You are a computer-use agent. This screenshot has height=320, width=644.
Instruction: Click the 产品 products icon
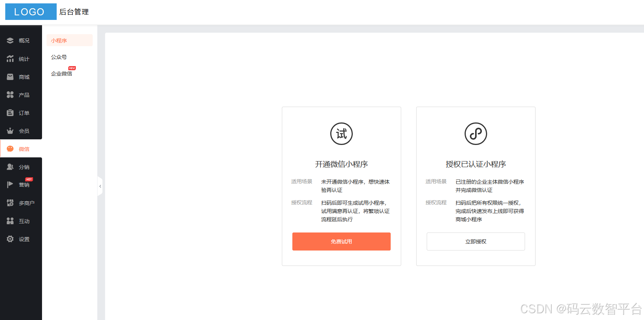10,95
